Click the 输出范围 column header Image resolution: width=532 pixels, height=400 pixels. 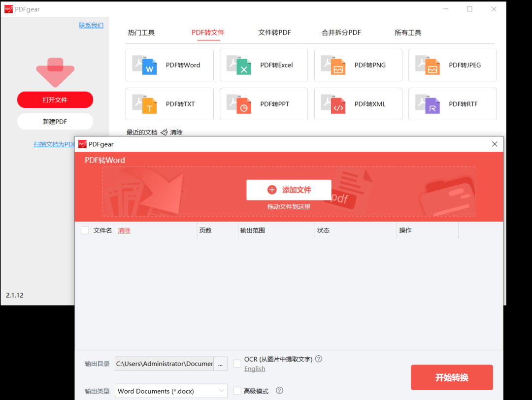[252, 231]
